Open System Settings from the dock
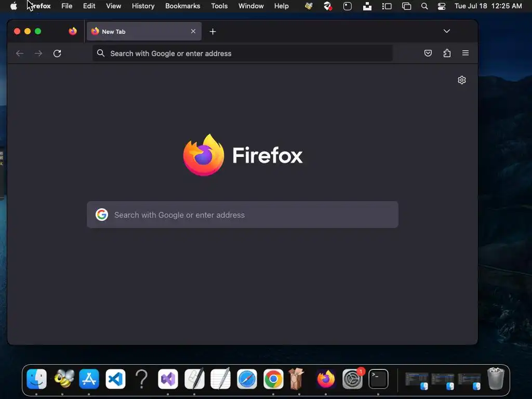The image size is (532, 399). click(x=352, y=379)
